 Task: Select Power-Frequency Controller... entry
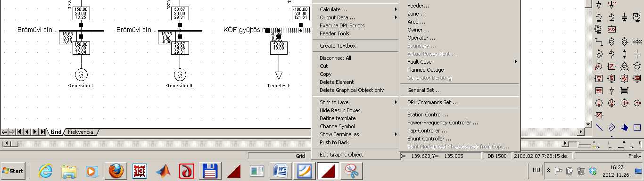coord(460,123)
